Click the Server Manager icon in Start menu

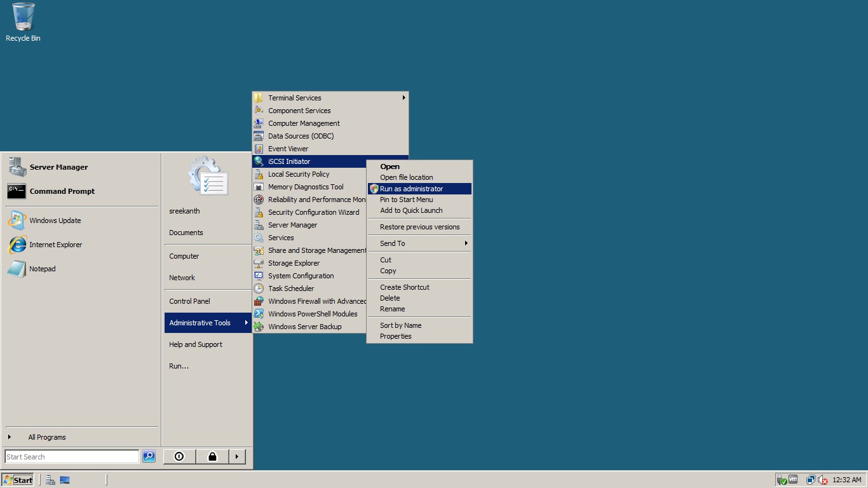pos(17,167)
